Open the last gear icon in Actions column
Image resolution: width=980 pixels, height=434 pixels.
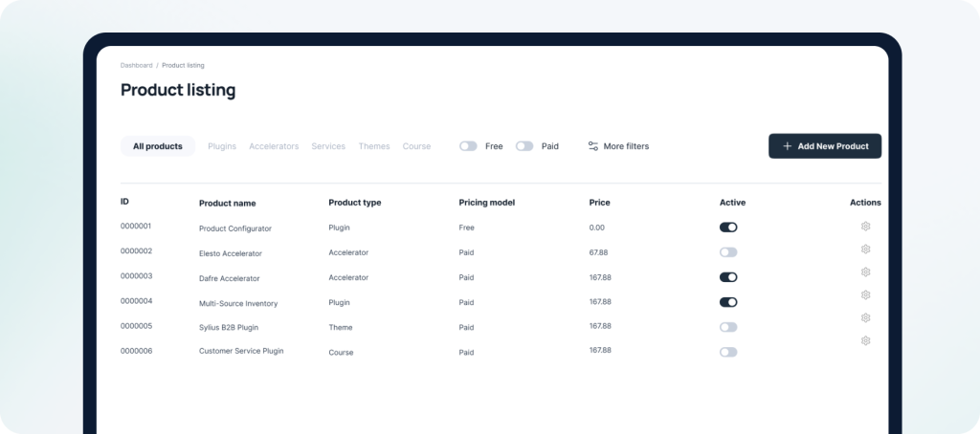pos(865,340)
